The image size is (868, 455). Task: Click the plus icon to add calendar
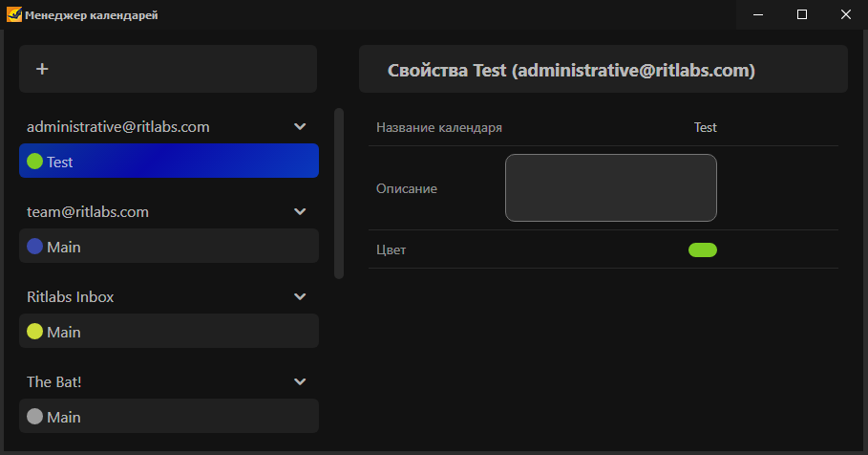(x=42, y=69)
